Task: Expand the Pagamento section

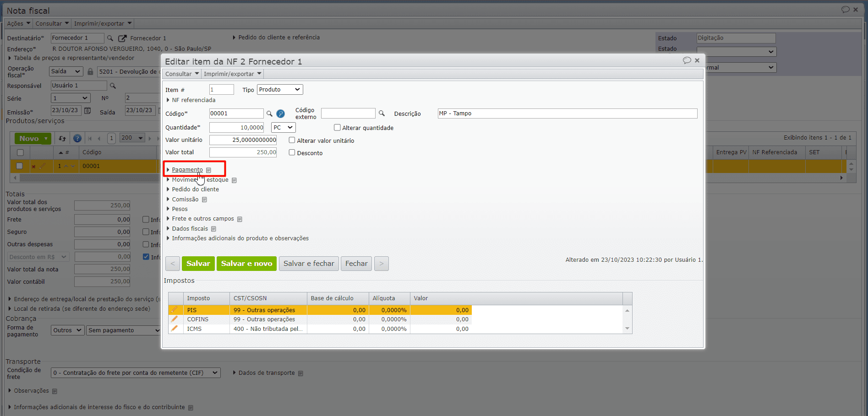Action: 185,170
